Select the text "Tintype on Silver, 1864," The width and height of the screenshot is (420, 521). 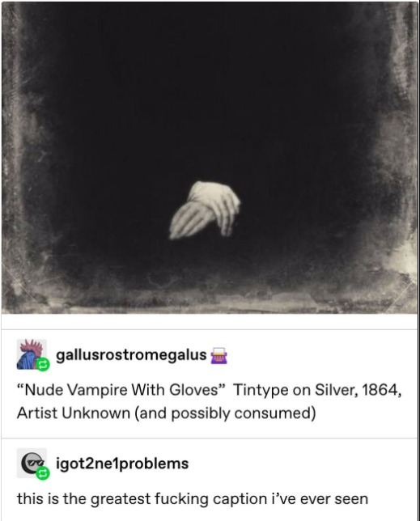tap(317, 389)
